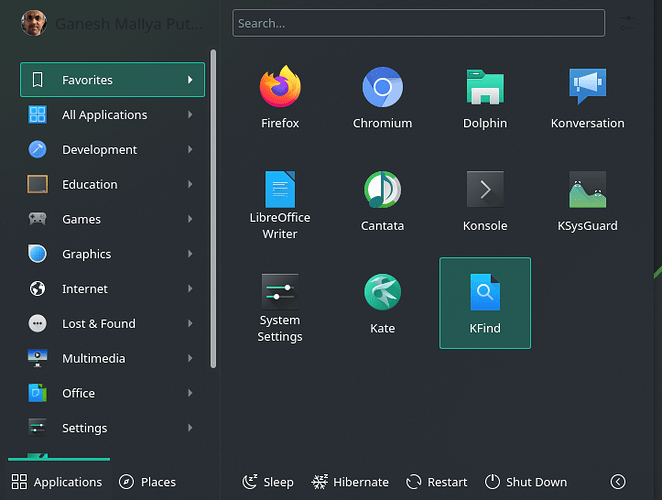The height and width of the screenshot is (500, 662).
Task: Click the Settings category sliders icon
Action: pyautogui.click(x=37, y=427)
